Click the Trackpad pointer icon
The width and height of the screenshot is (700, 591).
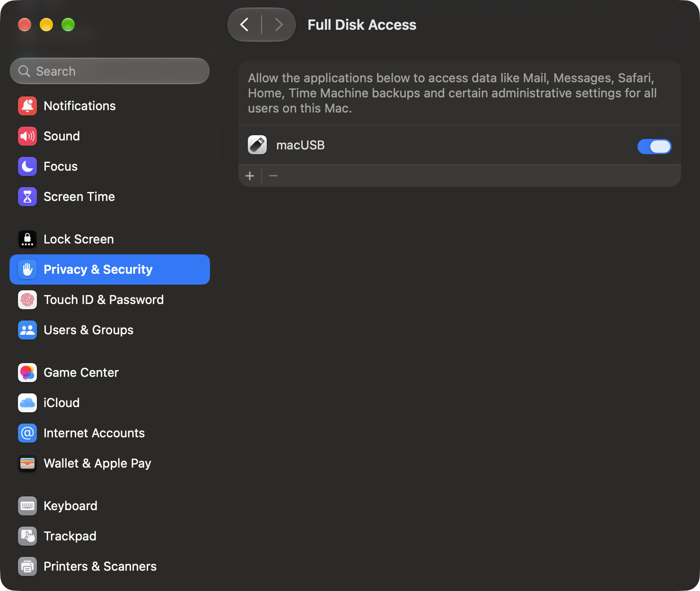click(x=27, y=536)
